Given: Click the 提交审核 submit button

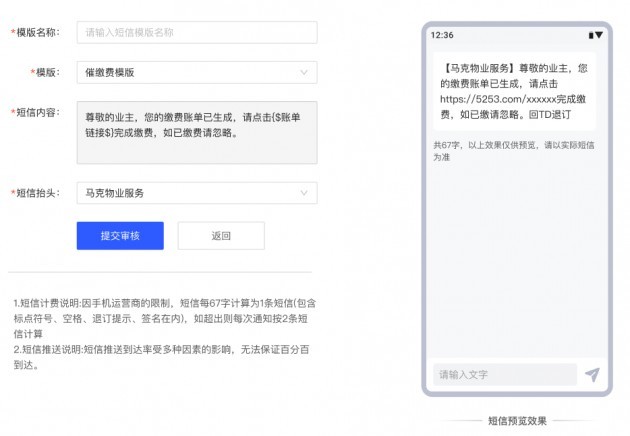Looking at the screenshot, I should pos(120,236).
